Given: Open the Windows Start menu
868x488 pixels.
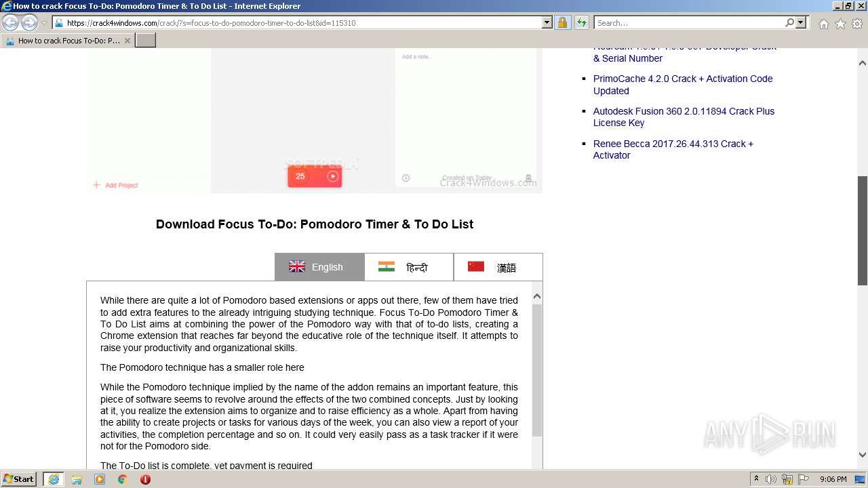Looking at the screenshot, I should point(19,479).
